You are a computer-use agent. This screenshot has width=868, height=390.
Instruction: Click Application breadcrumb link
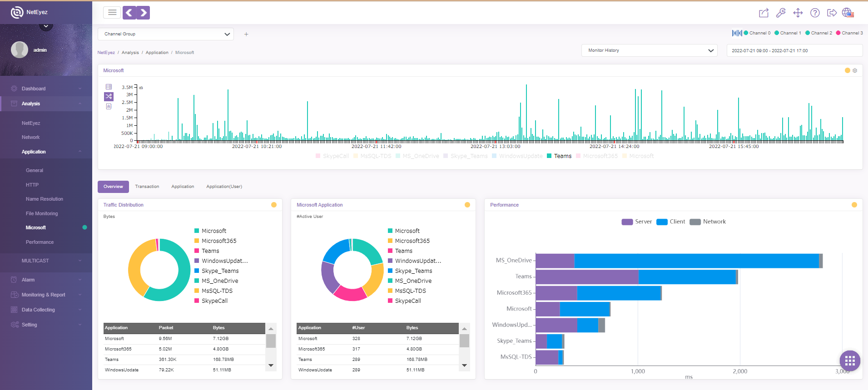click(x=157, y=53)
